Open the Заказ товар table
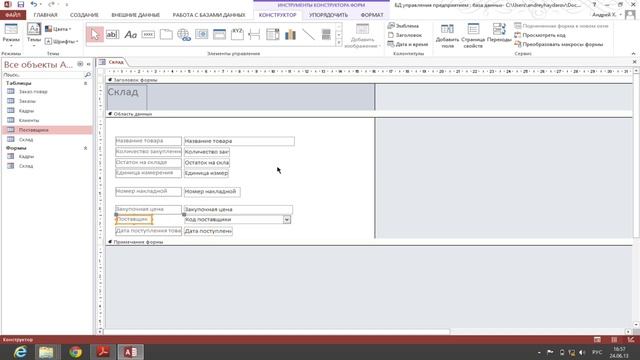The height and width of the screenshot is (360, 640). (33, 92)
